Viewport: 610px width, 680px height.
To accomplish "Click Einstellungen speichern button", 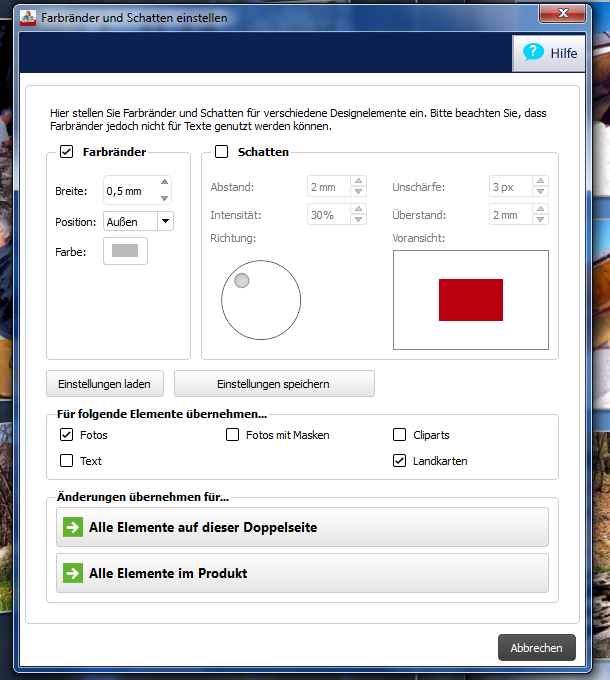I will tap(273, 384).
